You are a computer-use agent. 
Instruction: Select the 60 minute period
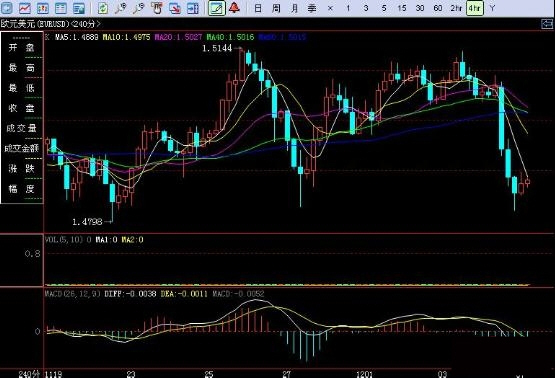[x=438, y=8]
